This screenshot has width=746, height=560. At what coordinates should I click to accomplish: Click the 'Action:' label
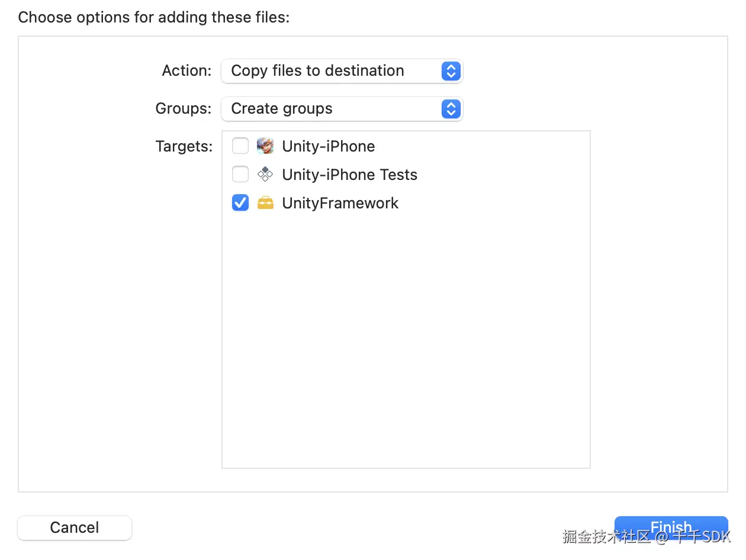pos(186,71)
